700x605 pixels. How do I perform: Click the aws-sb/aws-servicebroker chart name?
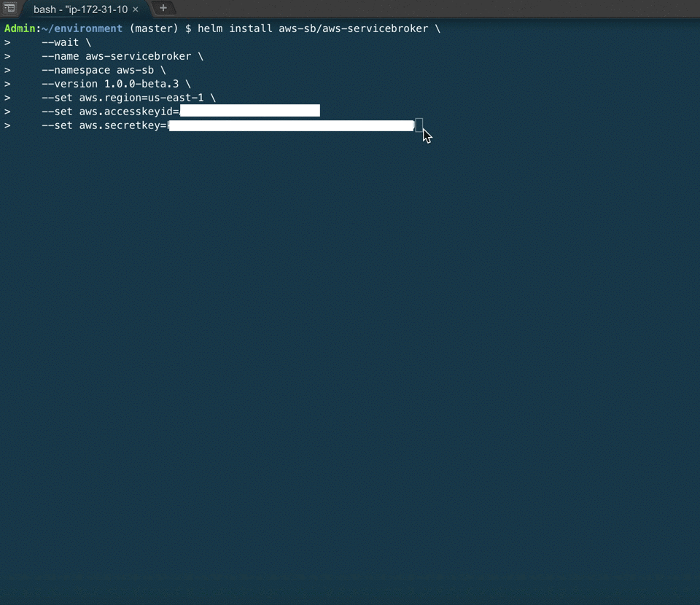[x=355, y=28]
